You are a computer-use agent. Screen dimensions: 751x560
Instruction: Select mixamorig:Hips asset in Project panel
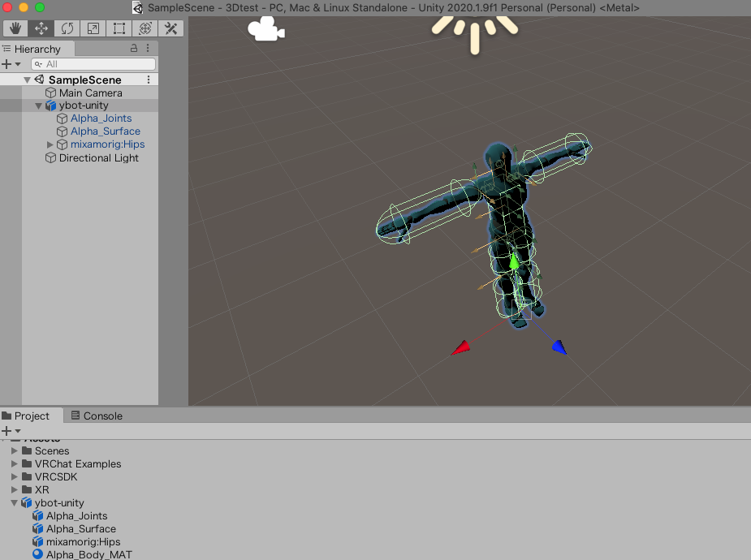coord(84,542)
